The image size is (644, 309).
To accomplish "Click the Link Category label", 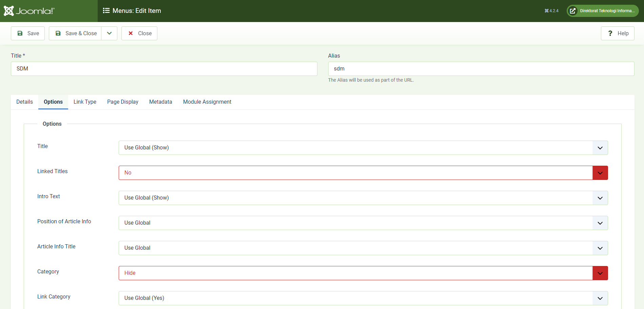I will coord(54,297).
